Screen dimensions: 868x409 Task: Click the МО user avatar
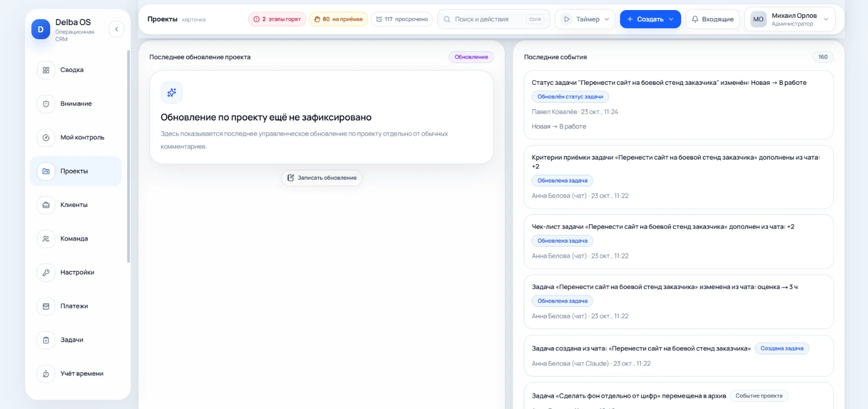coord(759,19)
